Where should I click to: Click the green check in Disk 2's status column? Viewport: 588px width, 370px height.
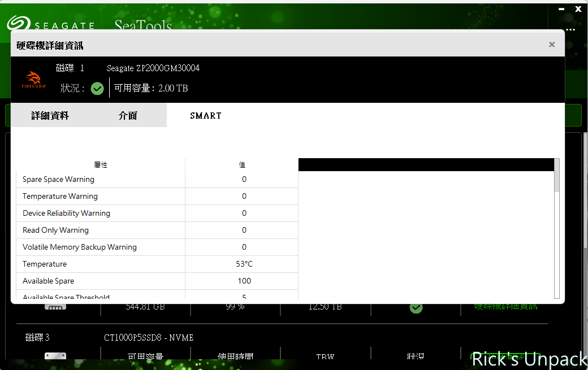(x=416, y=307)
